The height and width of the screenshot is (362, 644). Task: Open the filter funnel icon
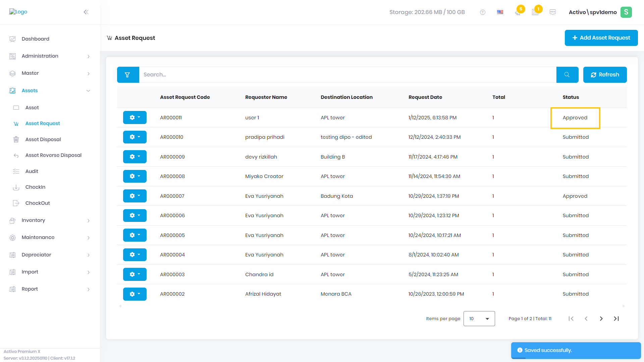[x=128, y=75]
